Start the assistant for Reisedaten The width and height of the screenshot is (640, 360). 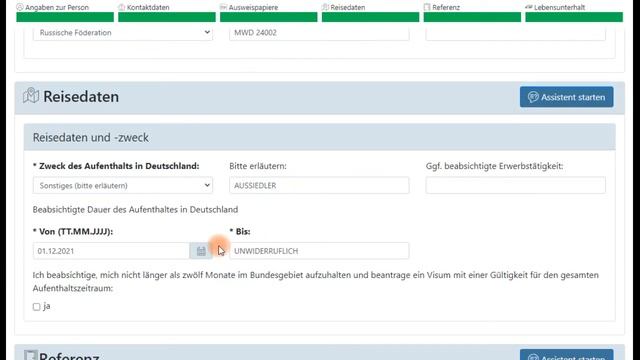pyautogui.click(x=567, y=97)
